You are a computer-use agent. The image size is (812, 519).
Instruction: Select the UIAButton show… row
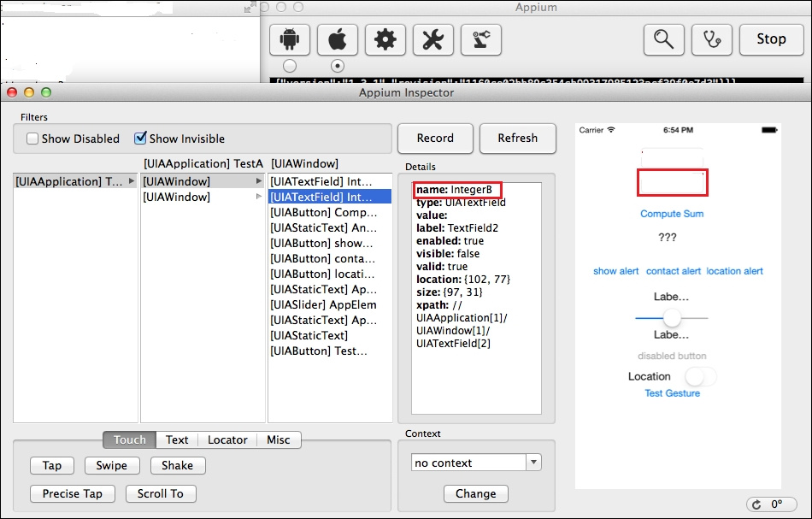click(x=330, y=243)
